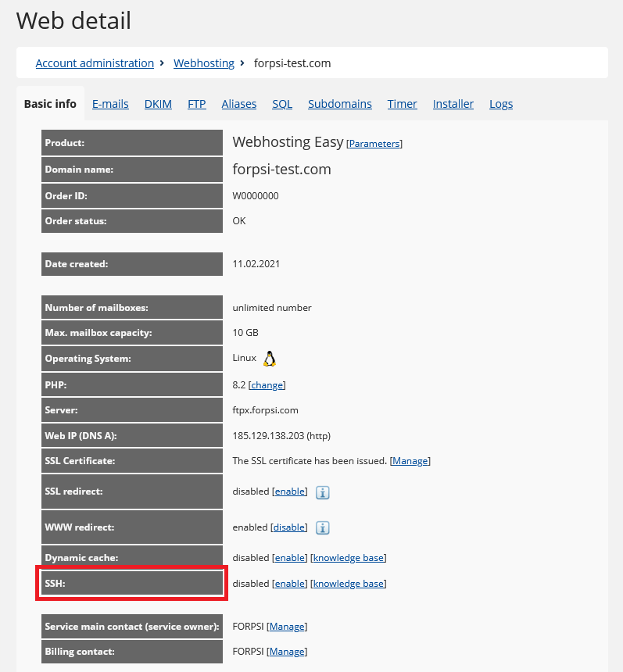Click the WWW redirect info icon

click(x=322, y=527)
